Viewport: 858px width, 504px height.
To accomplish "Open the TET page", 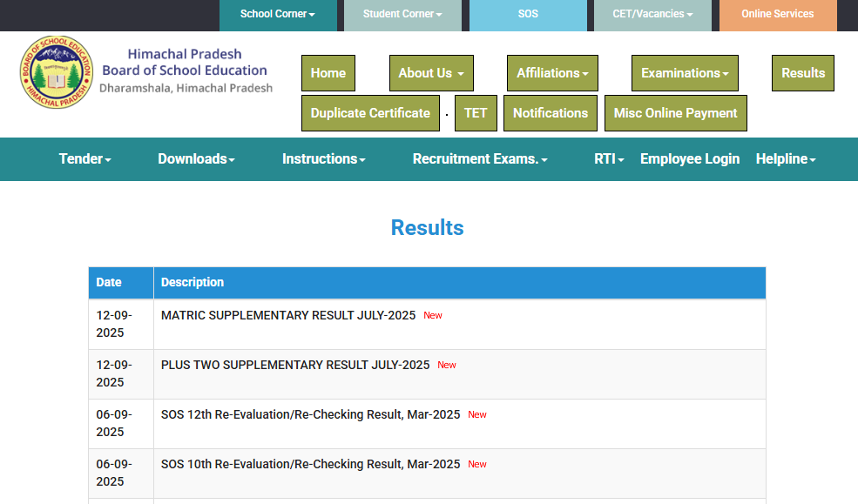I will 476,113.
